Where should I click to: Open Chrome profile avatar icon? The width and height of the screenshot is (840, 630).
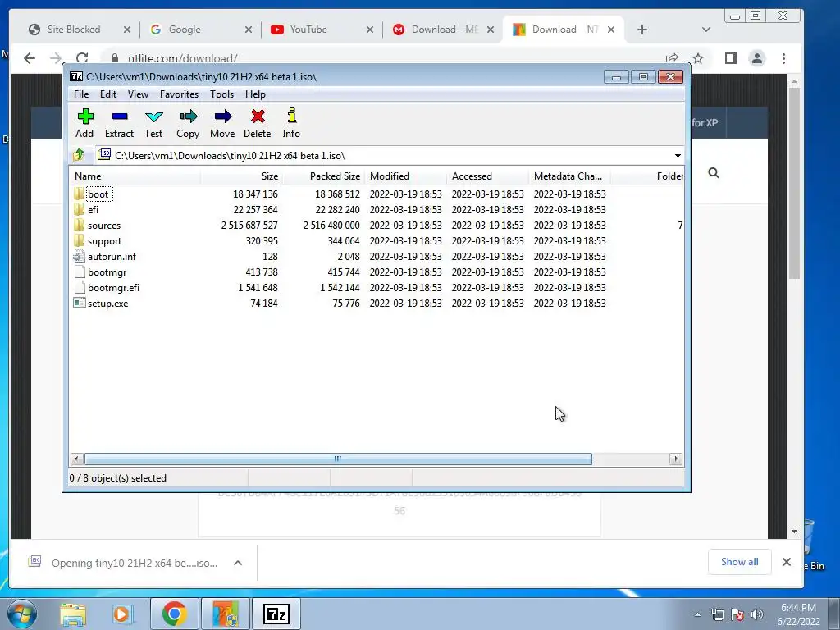tap(757, 58)
